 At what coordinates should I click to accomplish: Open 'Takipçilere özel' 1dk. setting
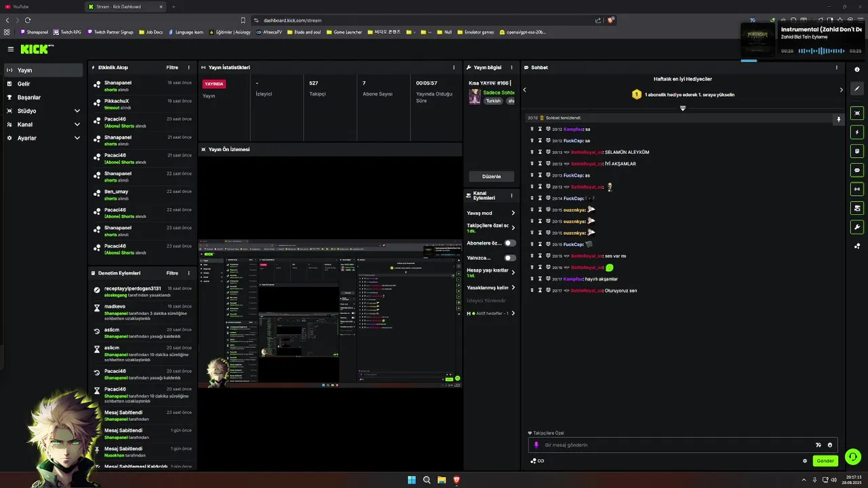[x=490, y=228]
